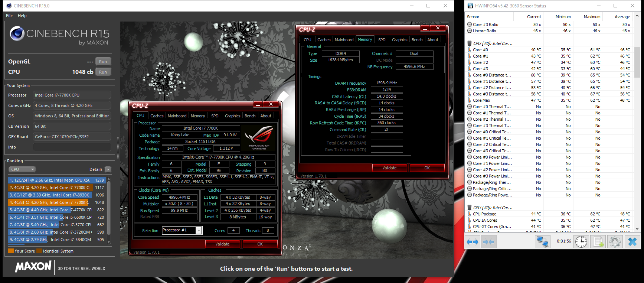Click the 'Uncore Ratio' sensor name in HWiNFO
The height and width of the screenshot is (283, 644).
pyautogui.click(x=484, y=31)
